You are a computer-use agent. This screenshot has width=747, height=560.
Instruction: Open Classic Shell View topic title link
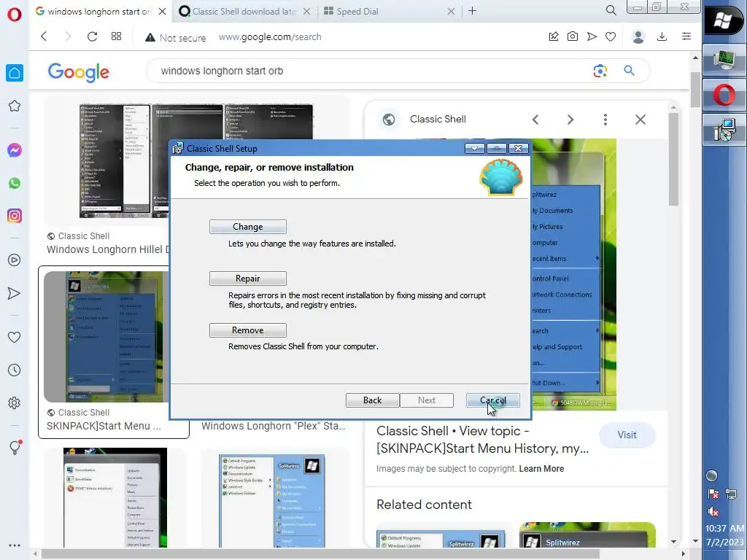coord(483,440)
